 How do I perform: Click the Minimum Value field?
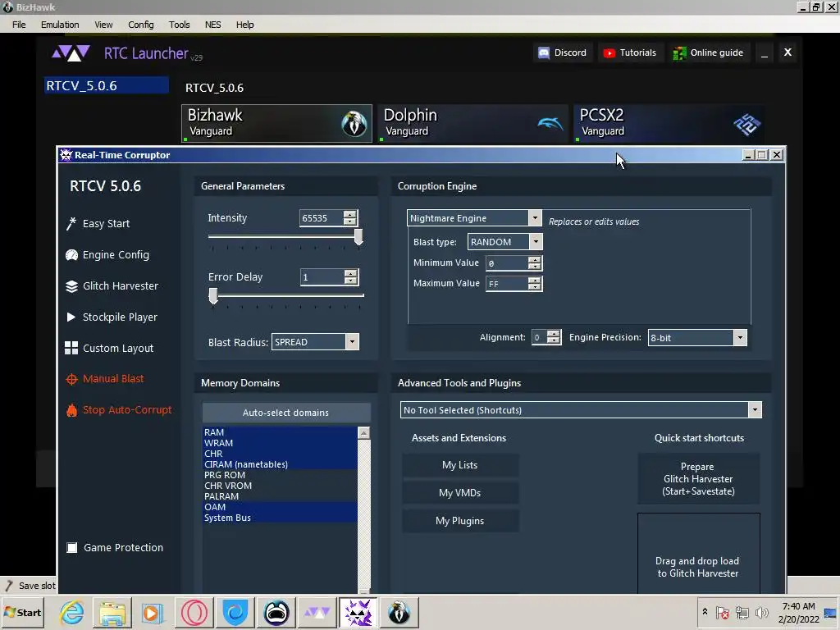point(506,263)
